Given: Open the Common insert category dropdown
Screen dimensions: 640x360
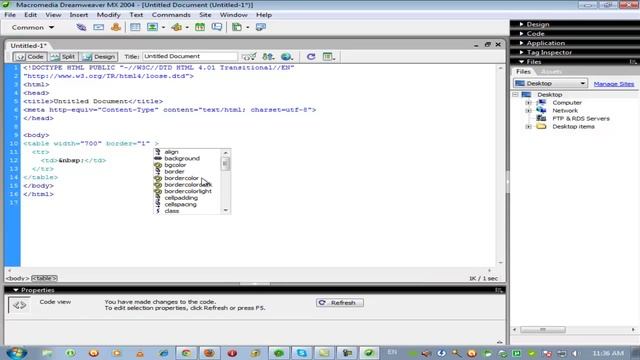Looking at the screenshot, I should point(33,27).
